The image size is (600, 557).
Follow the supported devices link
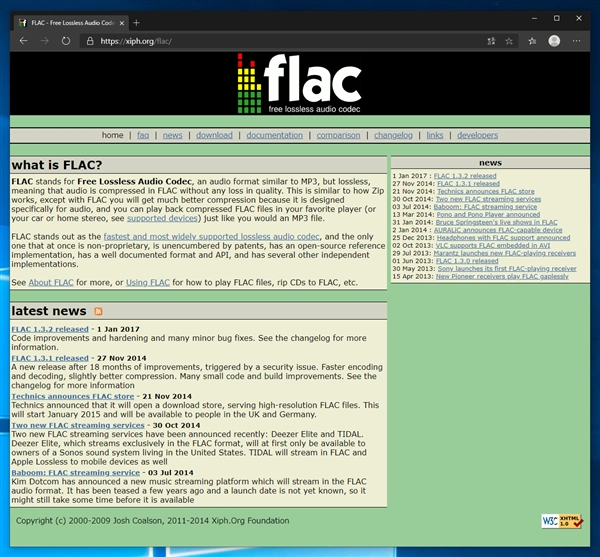[x=162, y=218]
